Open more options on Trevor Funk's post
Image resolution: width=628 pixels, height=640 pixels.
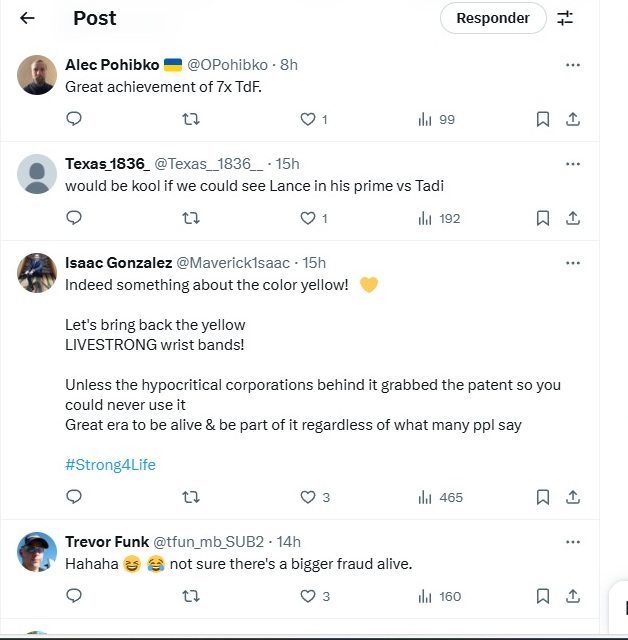[x=573, y=542]
